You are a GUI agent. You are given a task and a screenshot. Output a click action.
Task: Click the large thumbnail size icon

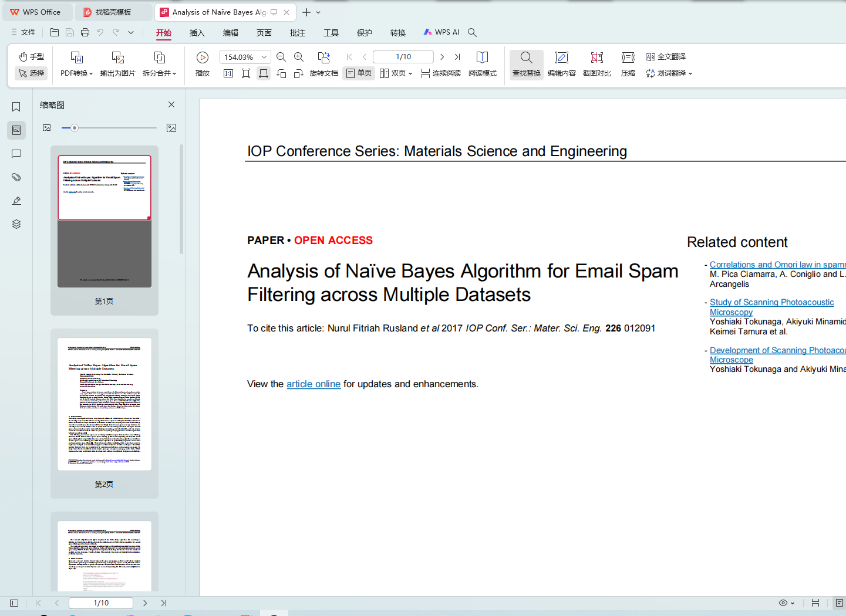point(171,128)
